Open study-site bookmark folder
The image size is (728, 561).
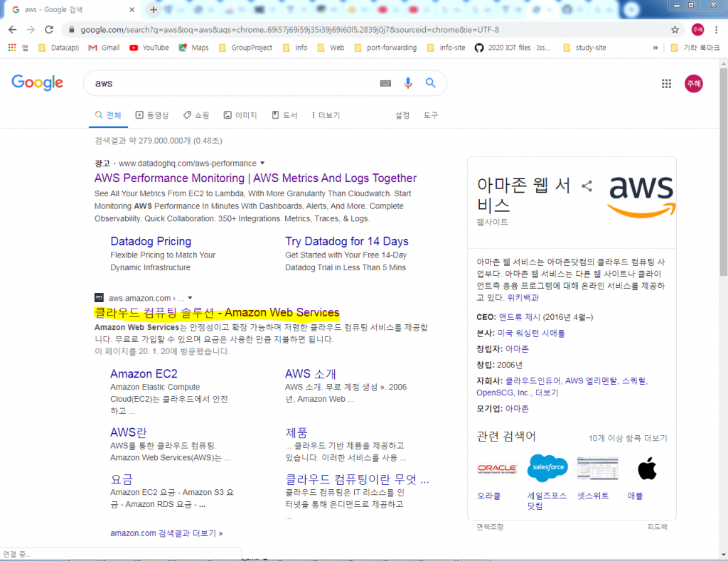(584, 48)
